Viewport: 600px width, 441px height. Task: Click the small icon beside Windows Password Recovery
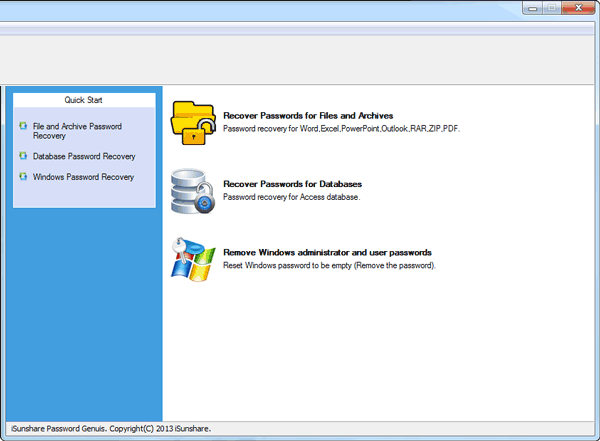(x=23, y=177)
